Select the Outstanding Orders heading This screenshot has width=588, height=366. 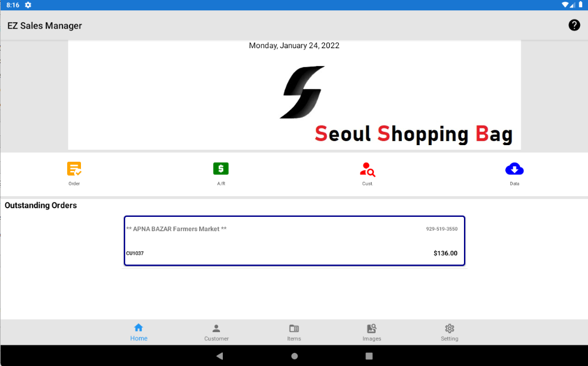[41, 205]
